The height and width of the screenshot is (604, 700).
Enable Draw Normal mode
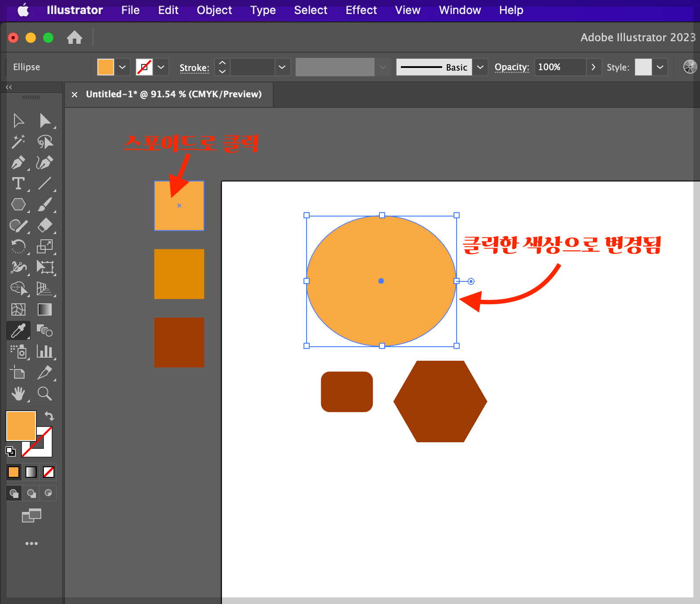[x=14, y=493]
